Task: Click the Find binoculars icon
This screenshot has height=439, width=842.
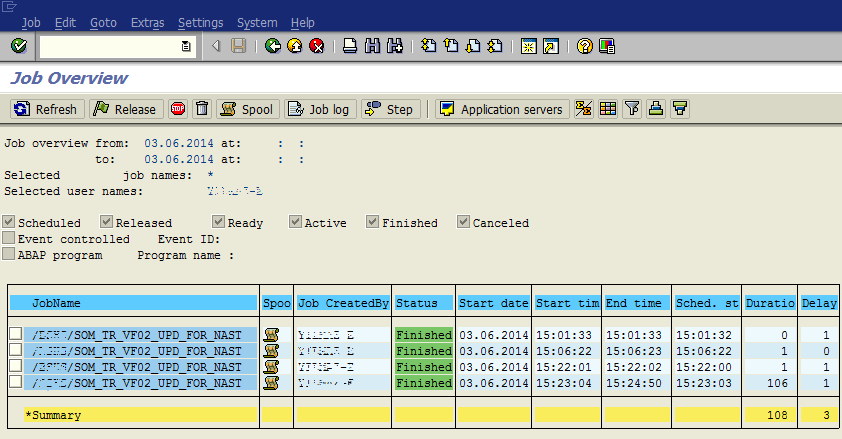Action: click(x=372, y=46)
